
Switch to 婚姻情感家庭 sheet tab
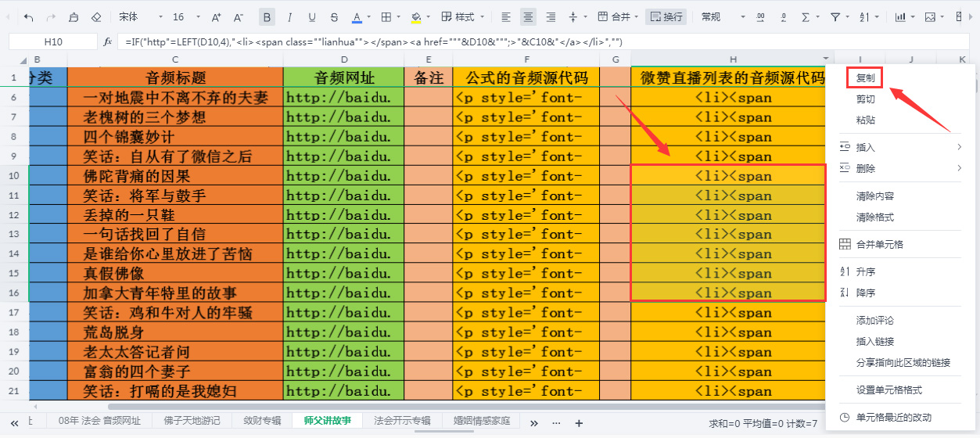pos(481,421)
